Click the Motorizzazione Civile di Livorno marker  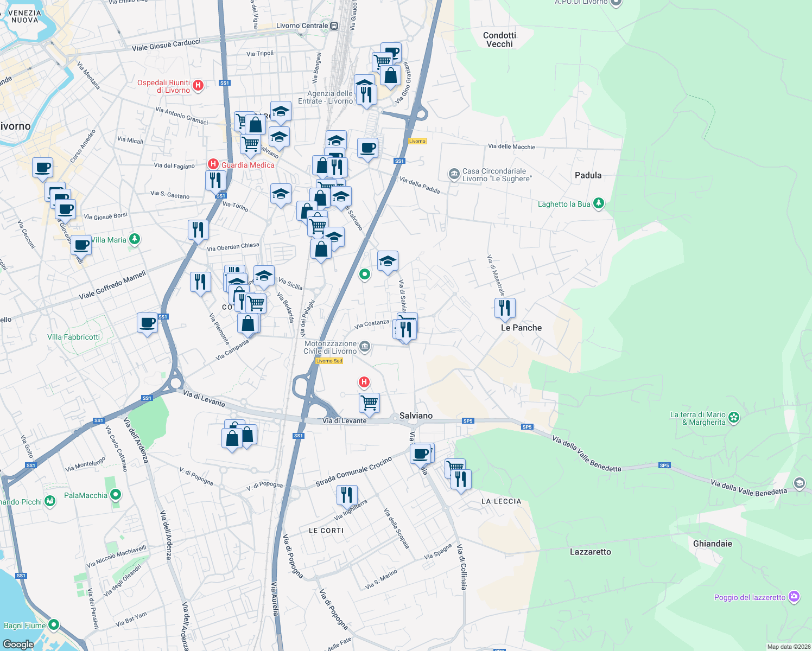(364, 346)
